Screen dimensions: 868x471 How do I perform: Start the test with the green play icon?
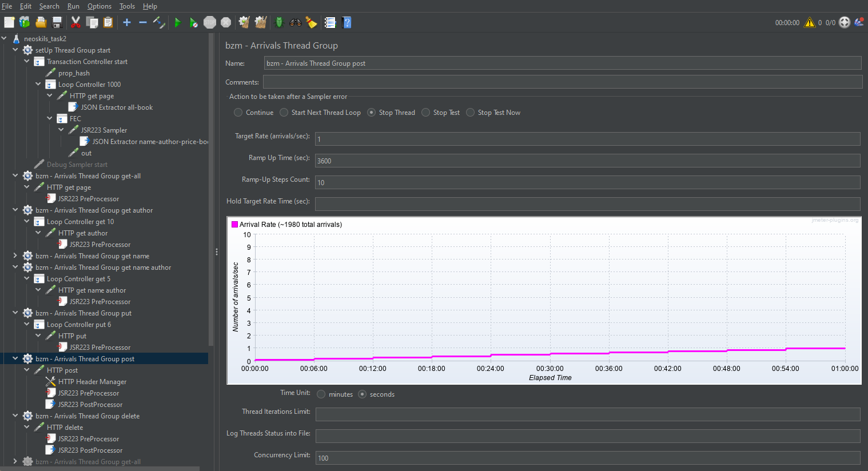click(177, 22)
